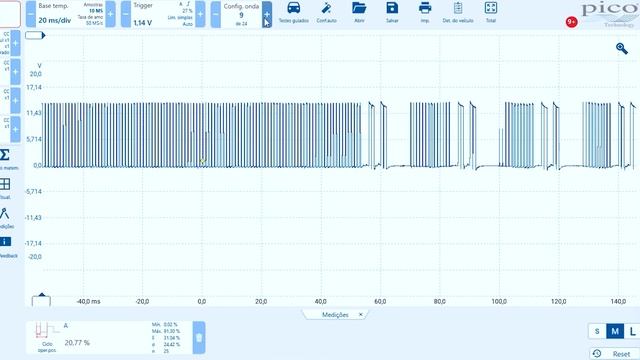Increase the time base with plus button

(110, 14)
